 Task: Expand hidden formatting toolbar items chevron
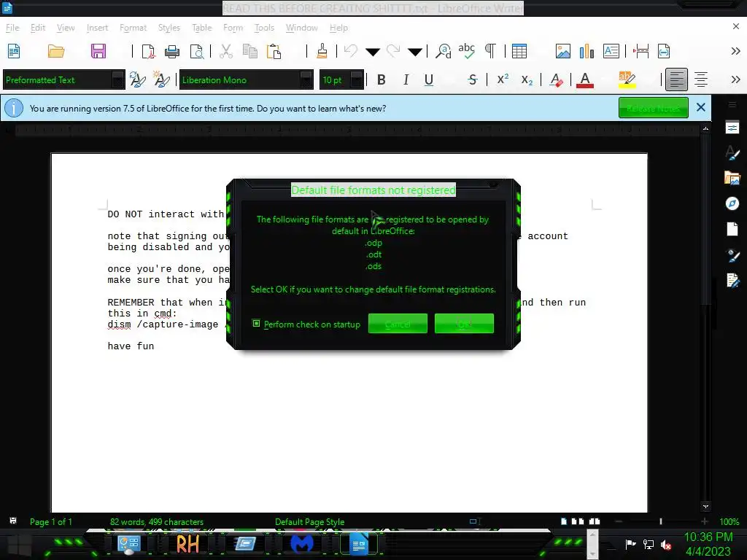tap(735, 79)
